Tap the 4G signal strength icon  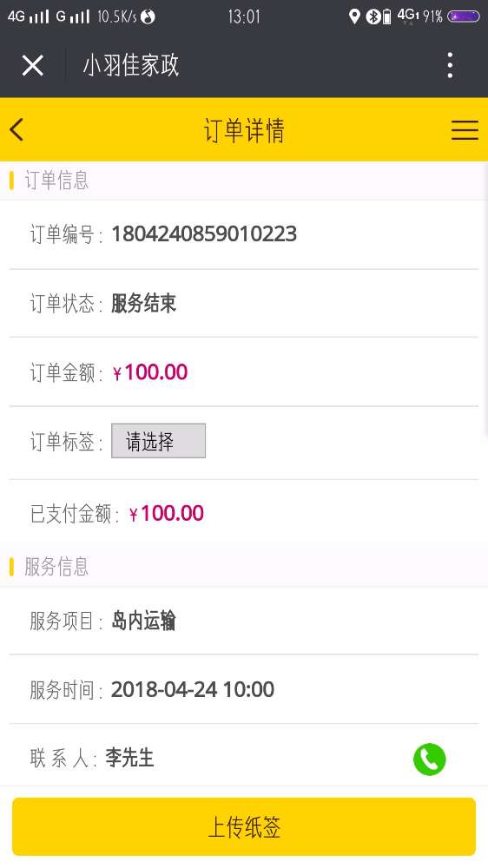(29, 16)
